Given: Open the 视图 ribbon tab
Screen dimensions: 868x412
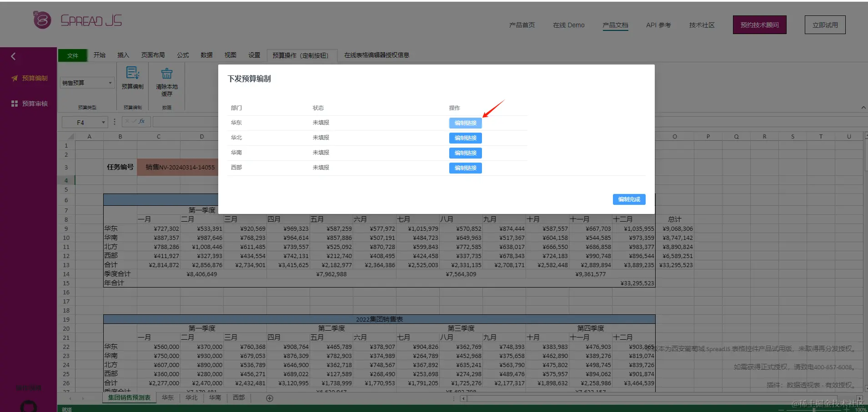Looking at the screenshot, I should tap(231, 55).
